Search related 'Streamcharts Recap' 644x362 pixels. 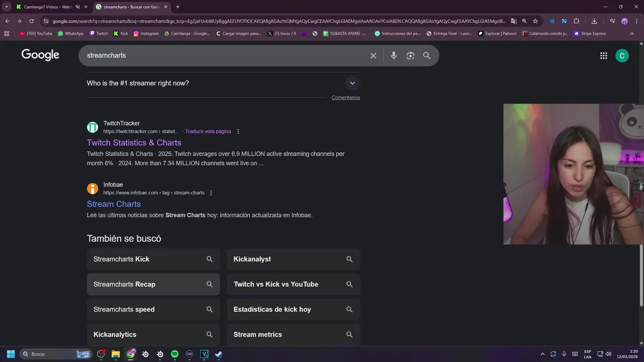(x=153, y=285)
